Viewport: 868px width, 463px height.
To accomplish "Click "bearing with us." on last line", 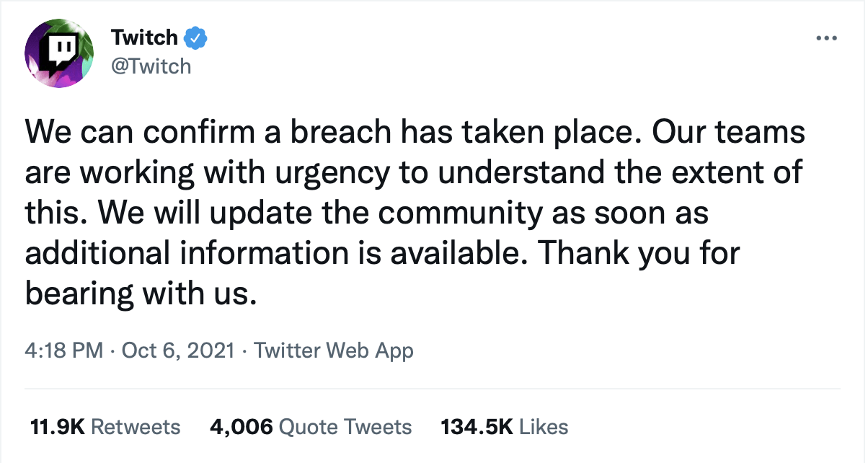I will pos(141,292).
